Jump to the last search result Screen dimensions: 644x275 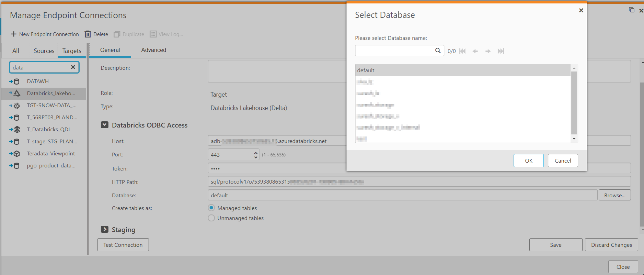(x=501, y=51)
